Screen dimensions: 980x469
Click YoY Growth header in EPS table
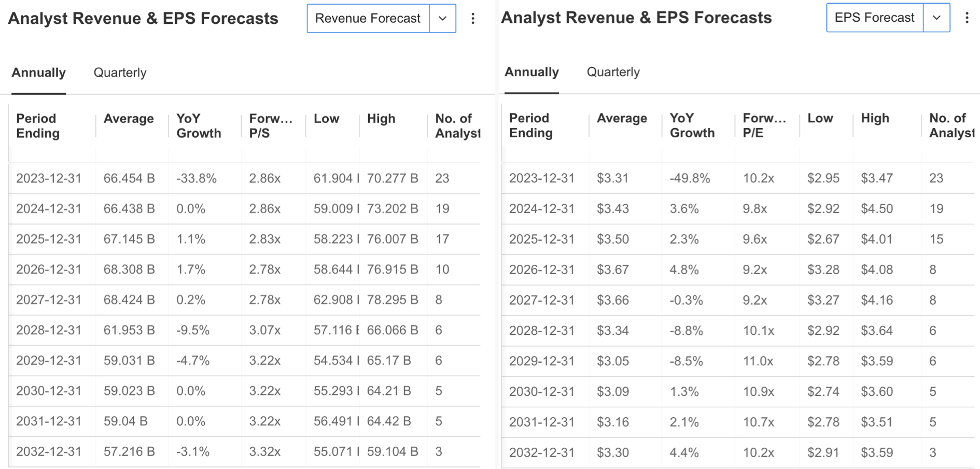(692, 125)
